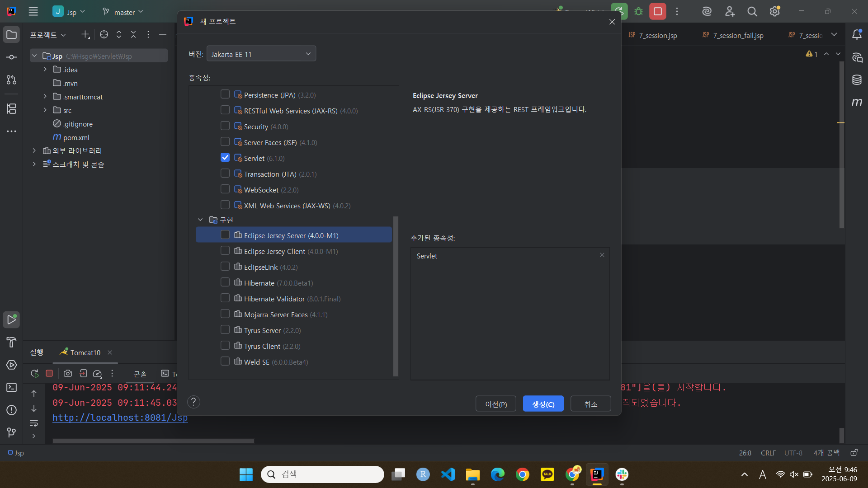Click the red Stop run button
This screenshot has height=488, width=868.
pyautogui.click(x=658, y=11)
